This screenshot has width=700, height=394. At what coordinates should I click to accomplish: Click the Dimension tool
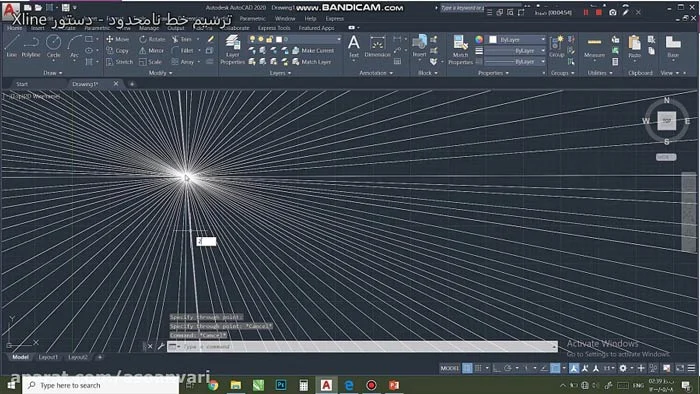click(377, 47)
